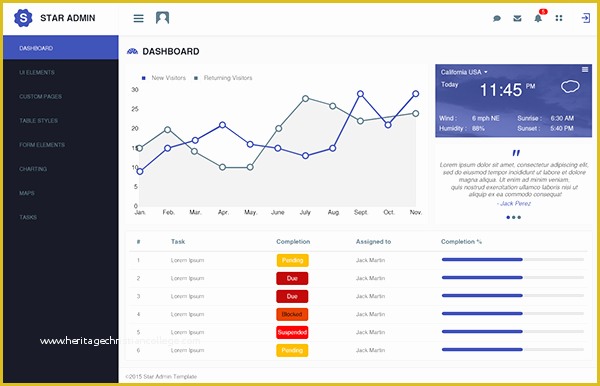Click the progress bar in row 6
600x386 pixels.
pos(513,350)
